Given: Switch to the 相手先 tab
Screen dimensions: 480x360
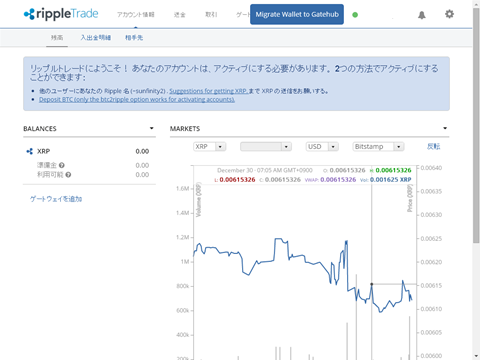Looking at the screenshot, I should pos(134,38).
